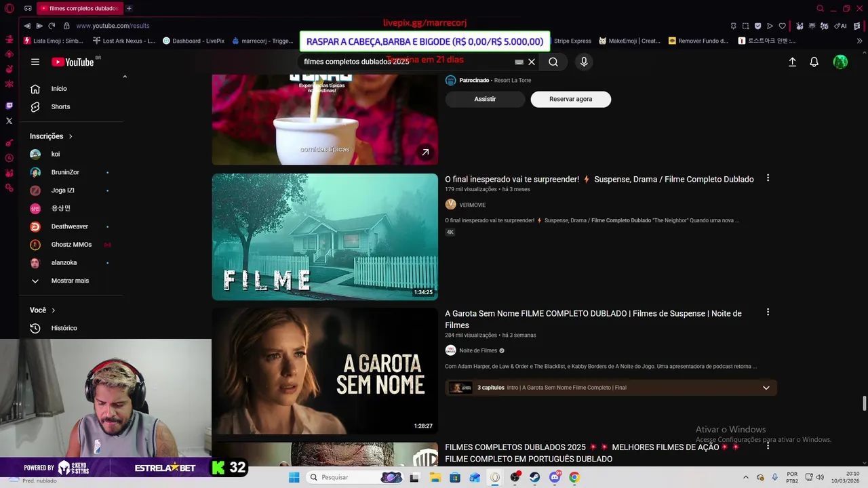Open the Opera menu logo

(x=9, y=8)
